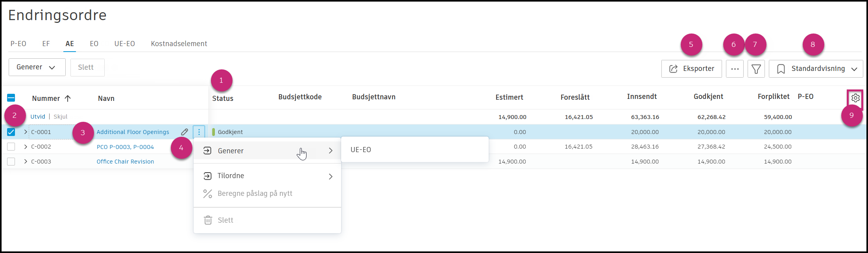The height and width of the screenshot is (253, 868).
Task: Click the horizontal more options (…) button
Action: point(735,69)
